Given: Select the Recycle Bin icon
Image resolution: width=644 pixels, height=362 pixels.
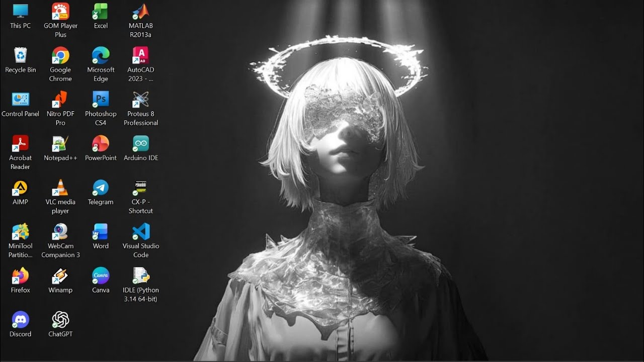Looking at the screenshot, I should (21, 55).
